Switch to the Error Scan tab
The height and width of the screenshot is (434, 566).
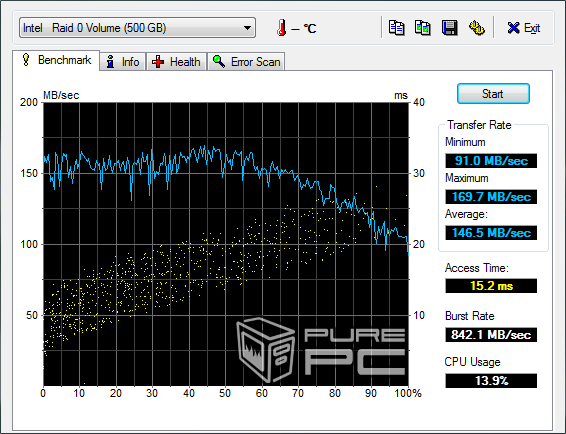(246, 62)
